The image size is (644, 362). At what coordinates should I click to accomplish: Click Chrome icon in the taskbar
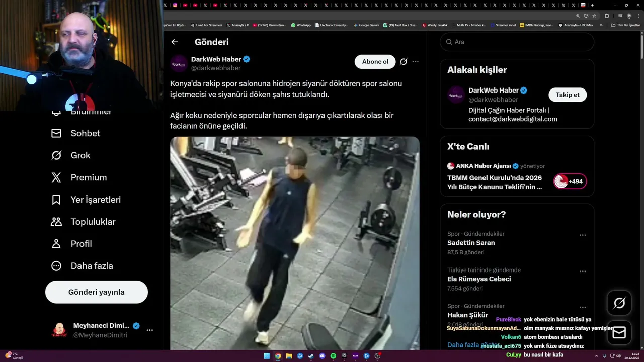[278, 356]
